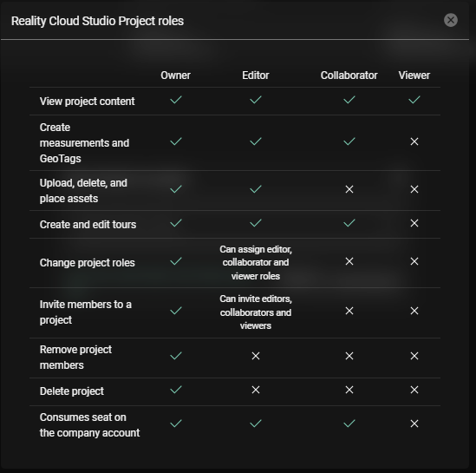Click the Editor column header

[x=255, y=76]
